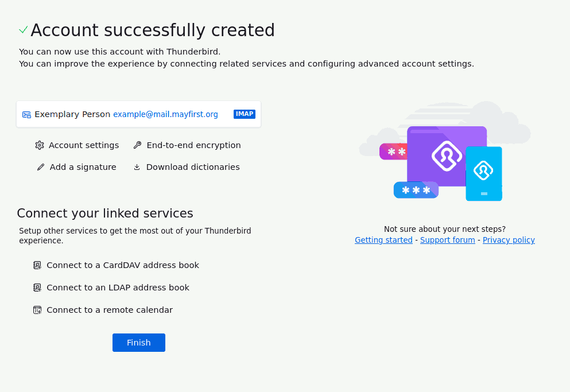This screenshot has height=392, width=570.
Task: Click the Download dictionaries arrow icon
Action: 137,167
